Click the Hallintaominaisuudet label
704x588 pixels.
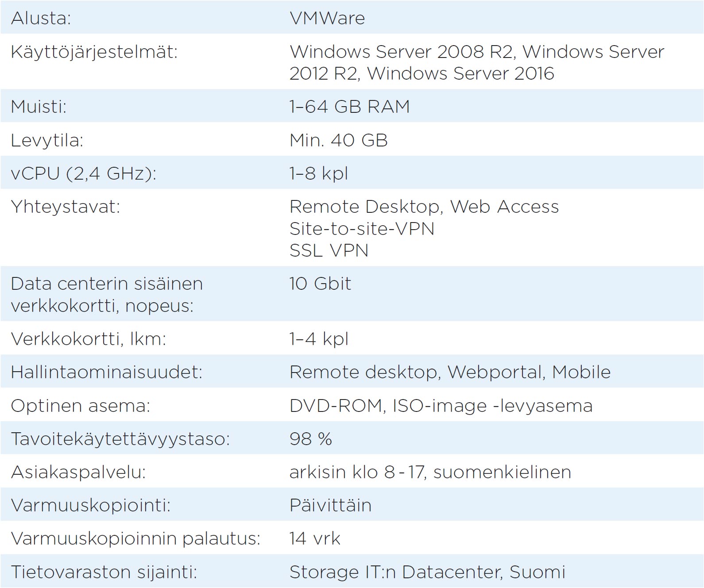(106, 372)
